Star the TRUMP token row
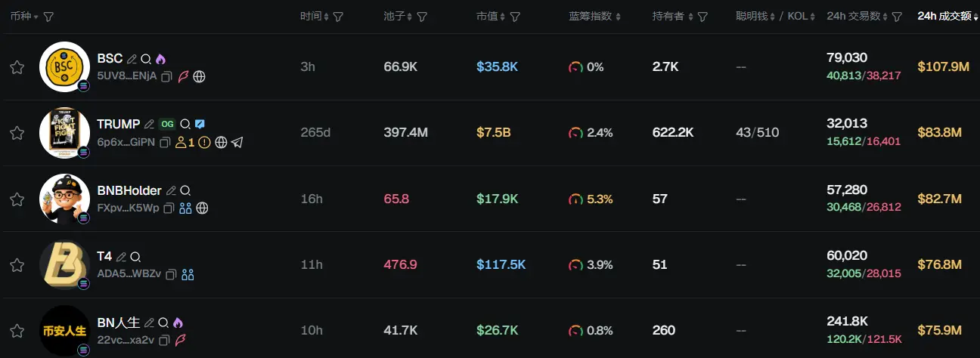The width and height of the screenshot is (980, 358). (x=17, y=133)
